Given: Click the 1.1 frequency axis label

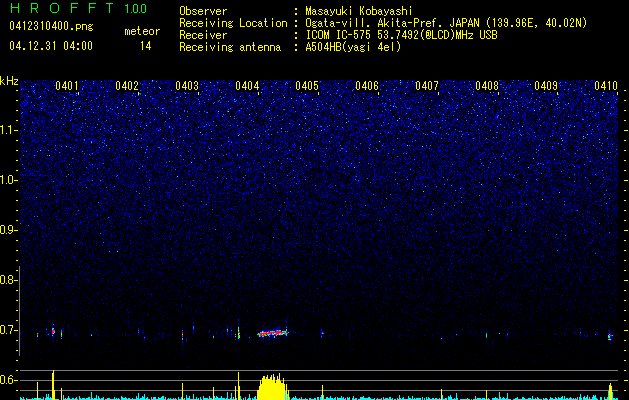Looking at the screenshot, I should (x=8, y=130).
